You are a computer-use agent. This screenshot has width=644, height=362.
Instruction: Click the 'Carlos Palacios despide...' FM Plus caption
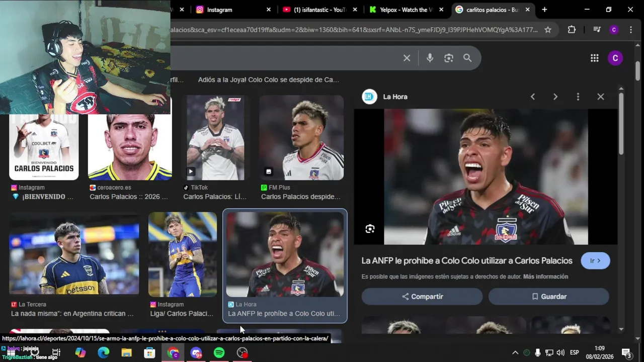(301, 197)
